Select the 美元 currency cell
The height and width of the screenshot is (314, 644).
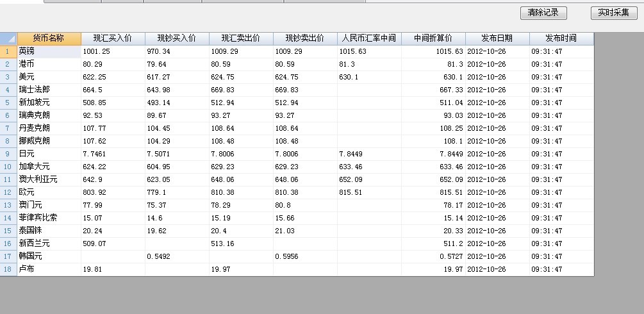coord(49,77)
